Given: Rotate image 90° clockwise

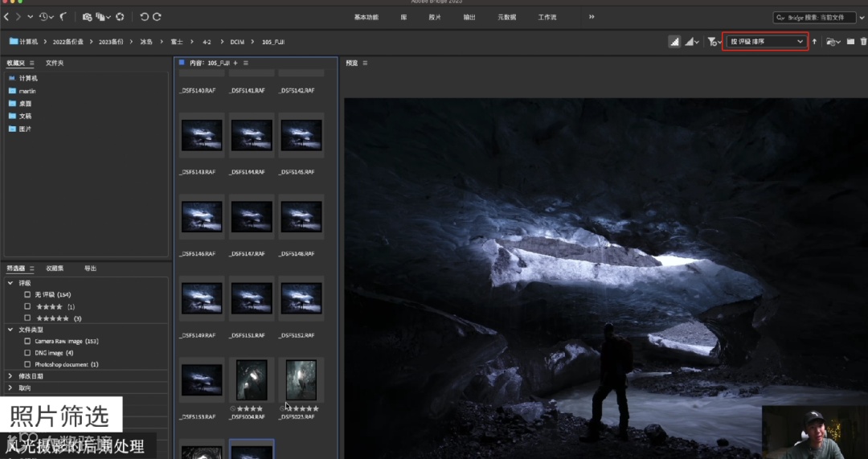Looking at the screenshot, I should 157,17.
